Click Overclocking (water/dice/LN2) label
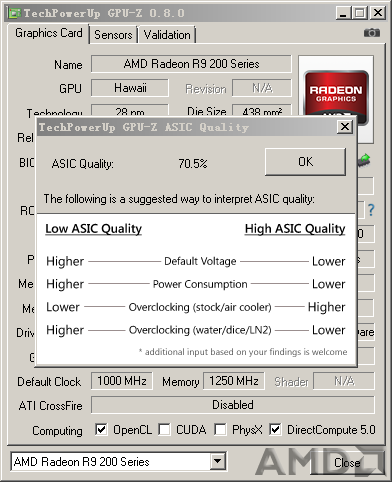392x482 pixels. coord(200,330)
